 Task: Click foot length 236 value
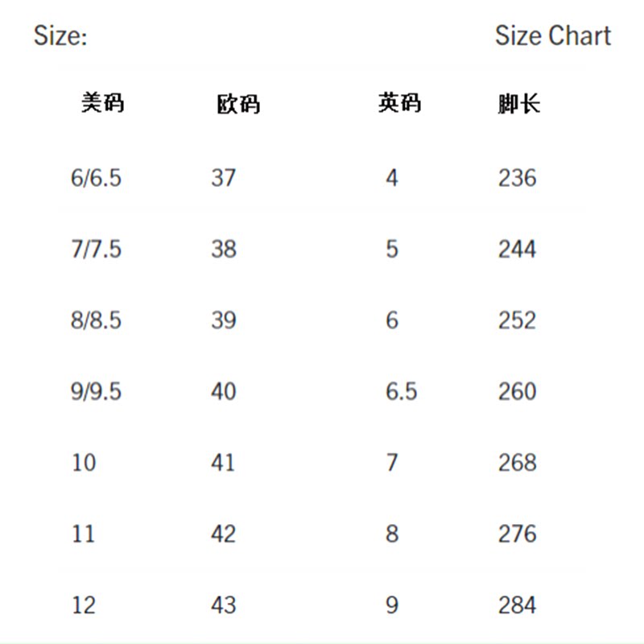tap(517, 178)
